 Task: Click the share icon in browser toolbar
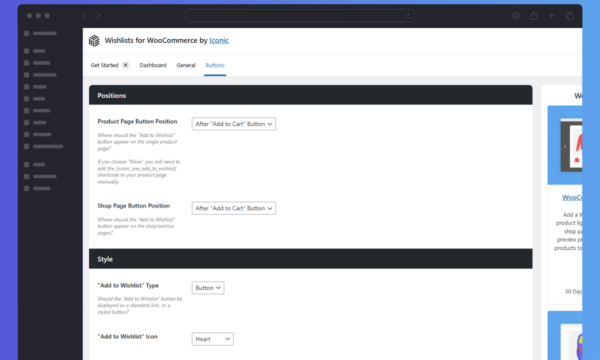[533, 16]
